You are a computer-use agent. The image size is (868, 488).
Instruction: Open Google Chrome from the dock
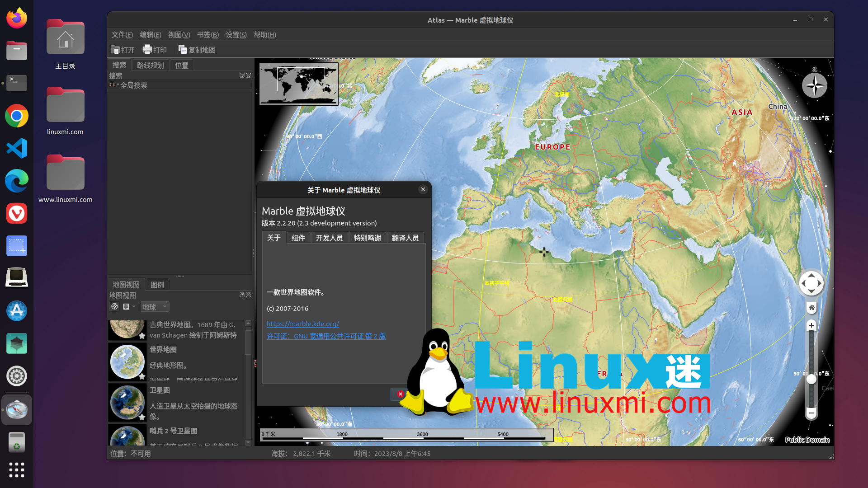17,116
